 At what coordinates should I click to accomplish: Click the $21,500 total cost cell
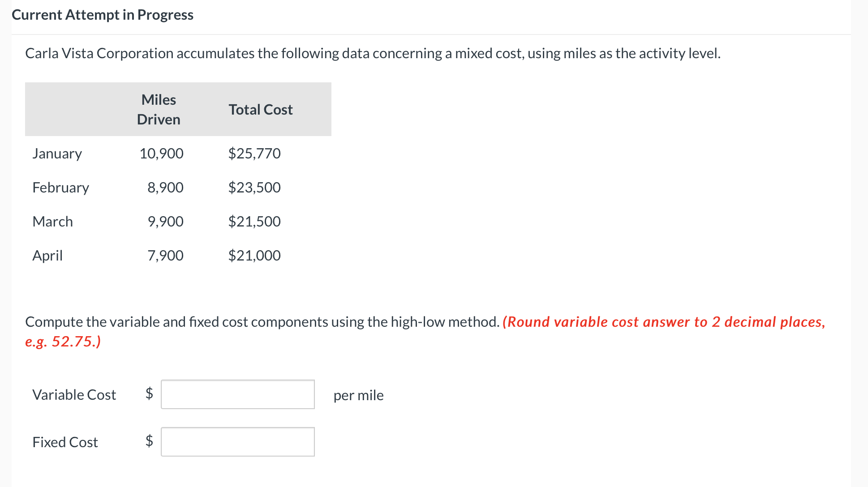254,222
